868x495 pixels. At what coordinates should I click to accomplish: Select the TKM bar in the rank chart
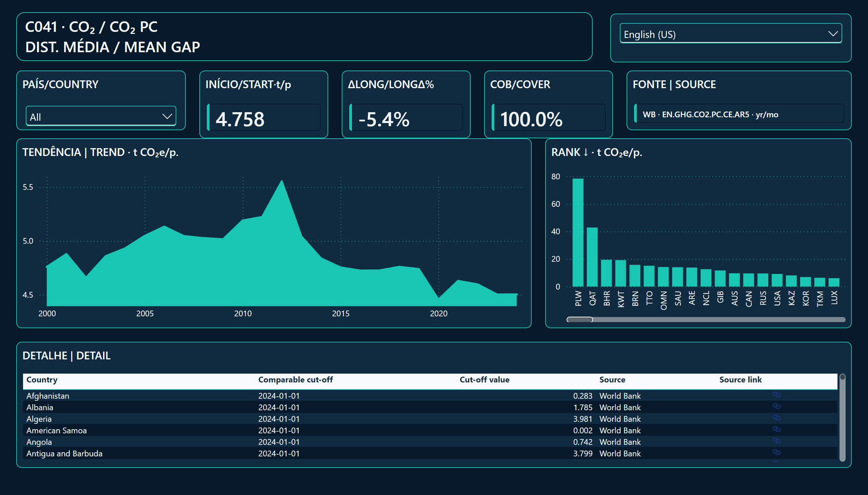pyautogui.click(x=820, y=282)
